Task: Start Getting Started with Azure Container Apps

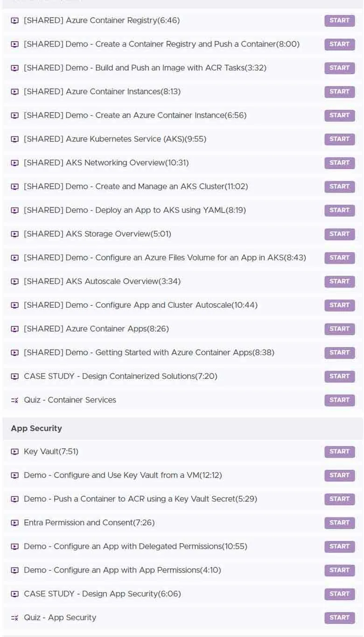Action: [340, 353]
